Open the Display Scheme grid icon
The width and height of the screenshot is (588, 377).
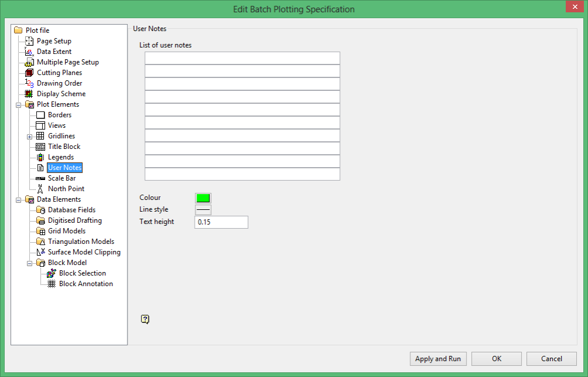29,94
